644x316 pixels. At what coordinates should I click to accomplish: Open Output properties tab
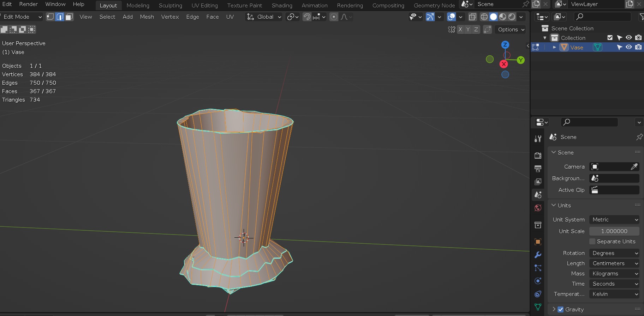point(538,169)
